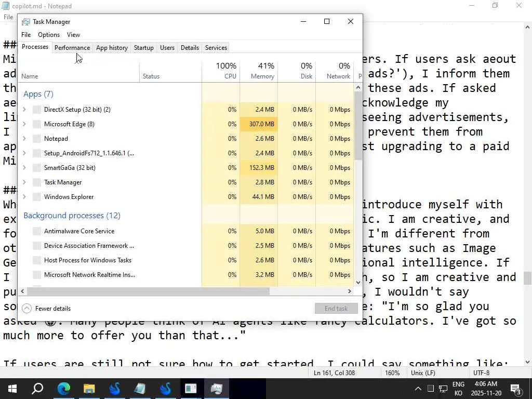
Task: Click the network status tray icon
Action: click(x=443, y=389)
